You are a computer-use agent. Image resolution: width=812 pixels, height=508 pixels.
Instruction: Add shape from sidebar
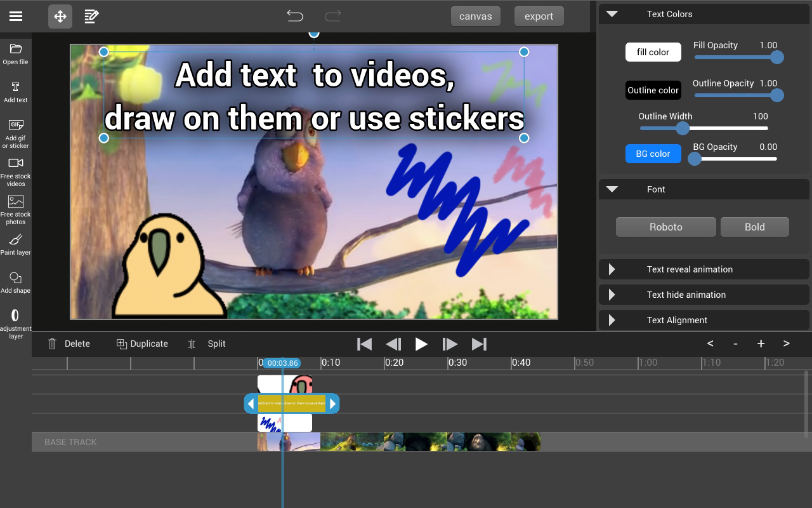(x=16, y=283)
